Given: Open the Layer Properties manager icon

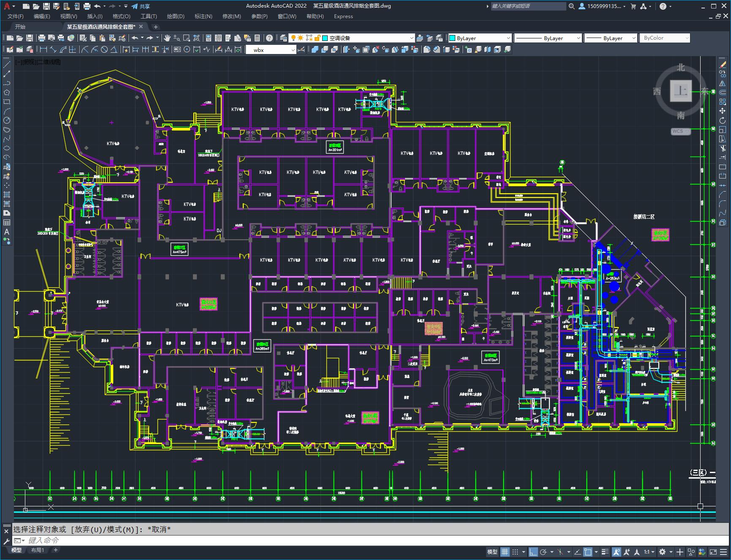Looking at the screenshot, I should (283, 38).
